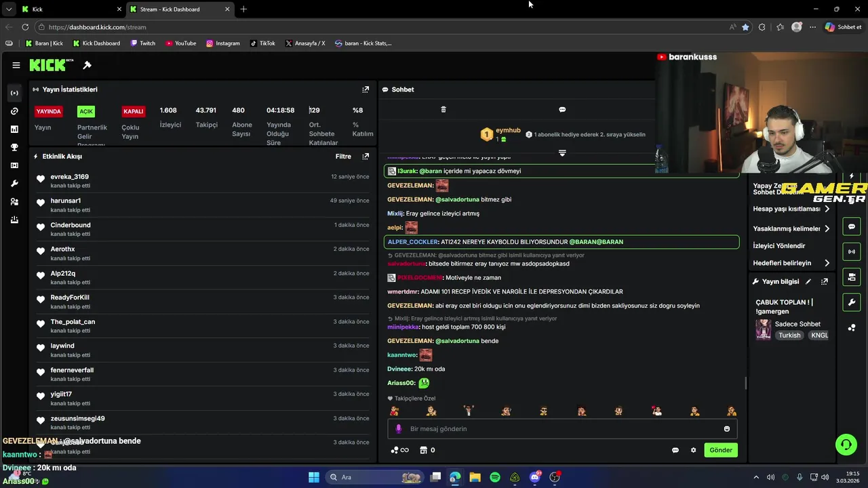
Task: Open the trophy icon in left sidebar
Action: [14, 147]
